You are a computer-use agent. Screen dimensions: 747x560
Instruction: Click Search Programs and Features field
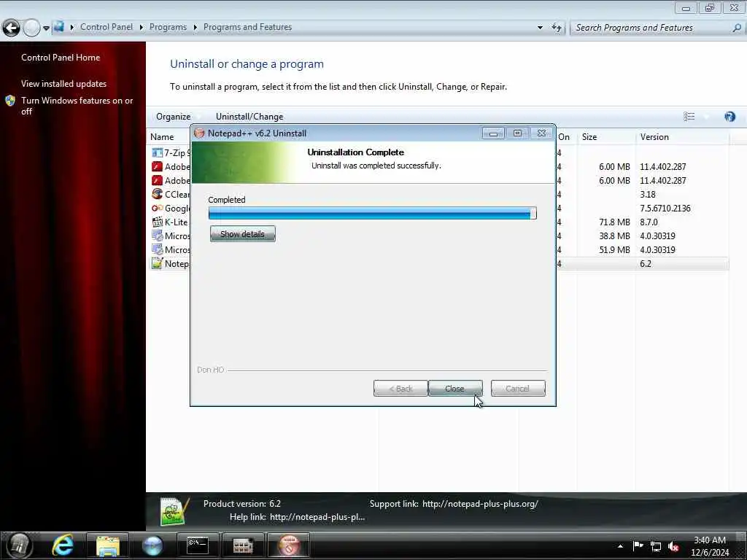(651, 28)
